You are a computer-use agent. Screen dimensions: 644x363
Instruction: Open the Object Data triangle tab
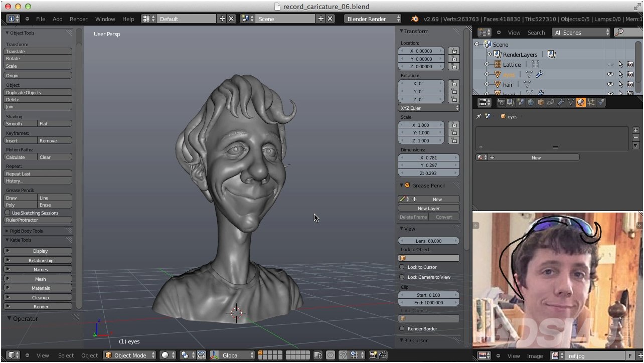571,102
